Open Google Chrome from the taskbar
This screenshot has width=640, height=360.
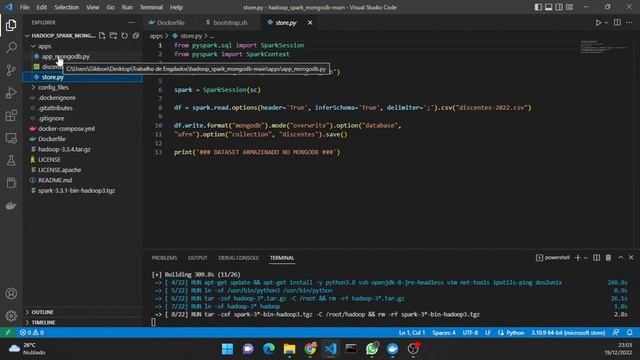point(310,349)
